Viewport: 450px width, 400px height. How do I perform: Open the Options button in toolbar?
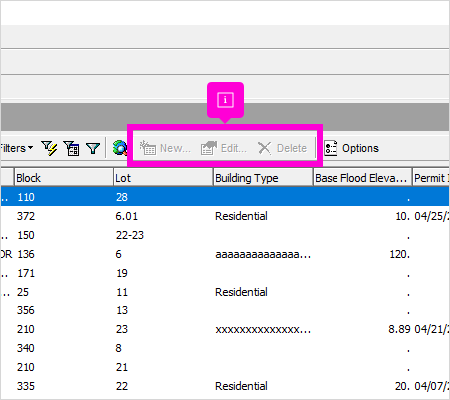click(x=352, y=148)
